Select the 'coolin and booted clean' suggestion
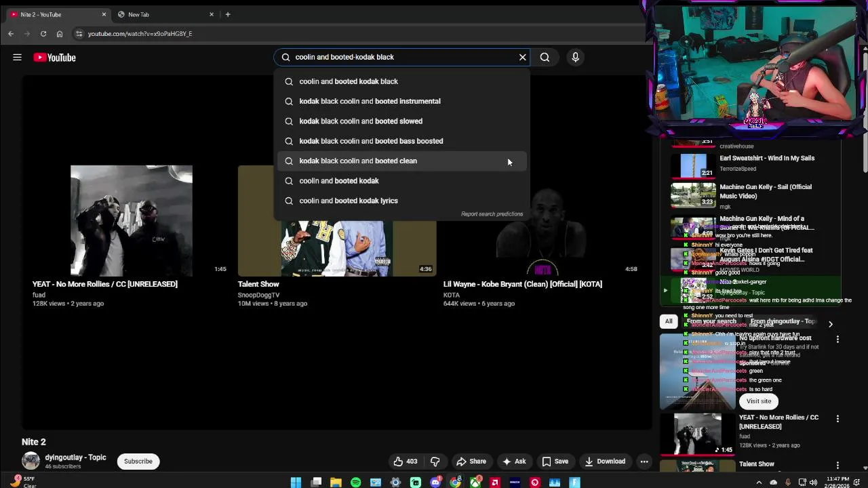 point(402,161)
